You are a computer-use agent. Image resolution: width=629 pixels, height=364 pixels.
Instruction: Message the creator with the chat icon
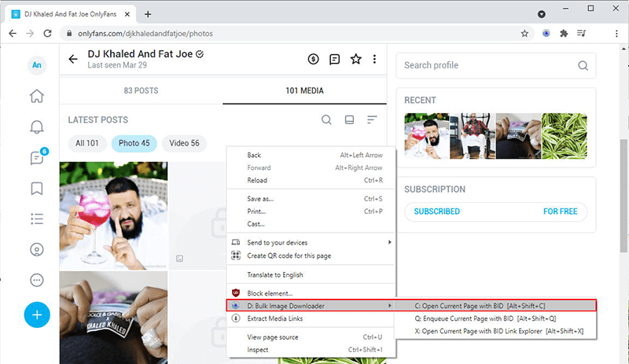335,60
